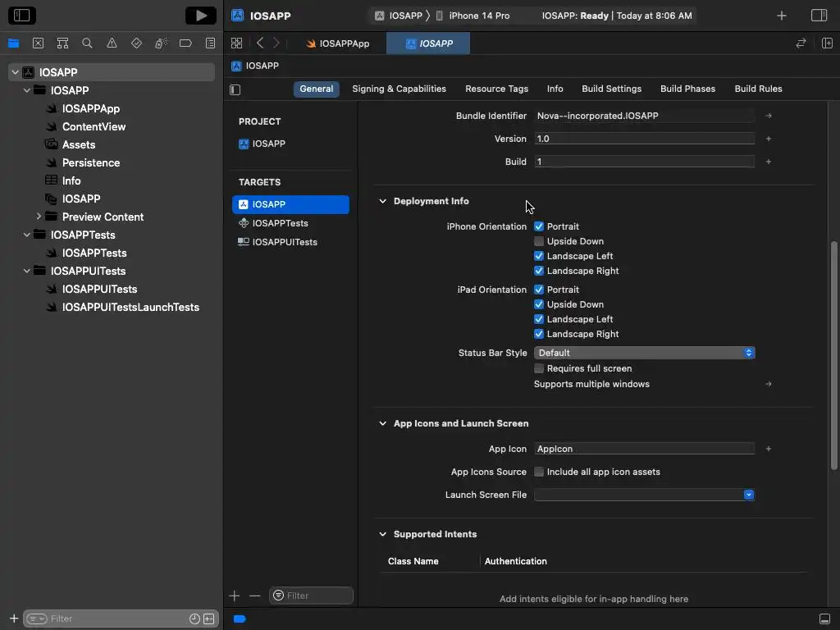Open the Status Bar Style dropdown

(645, 353)
